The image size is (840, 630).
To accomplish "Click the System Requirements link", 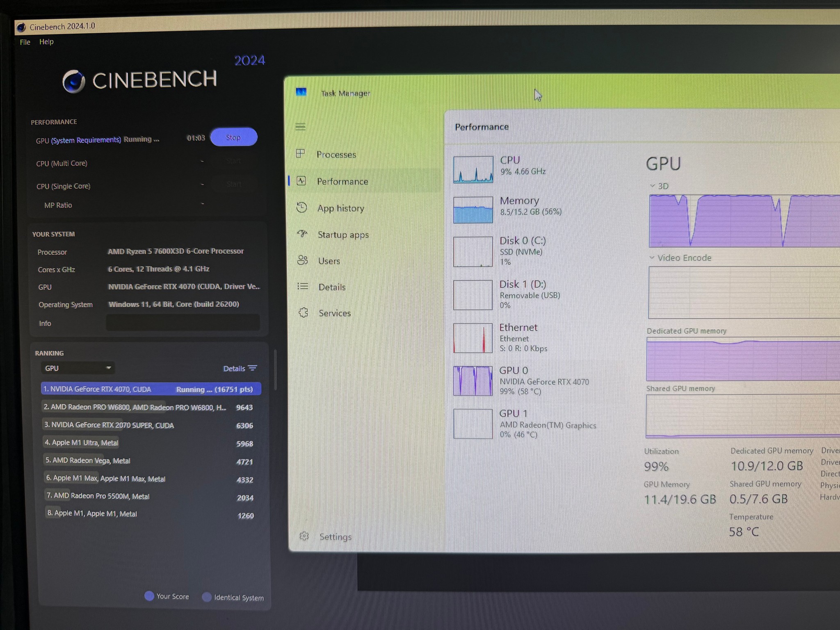I will click(86, 140).
